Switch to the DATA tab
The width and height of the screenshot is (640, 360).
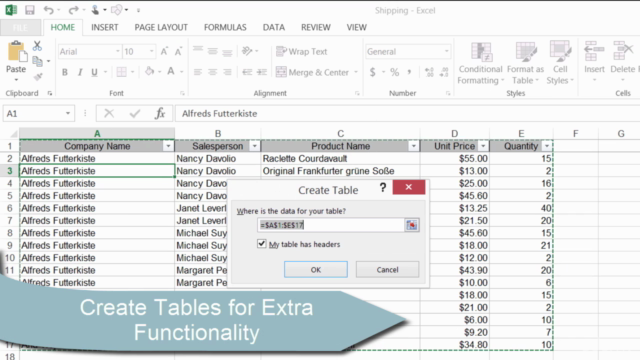pyautogui.click(x=273, y=27)
